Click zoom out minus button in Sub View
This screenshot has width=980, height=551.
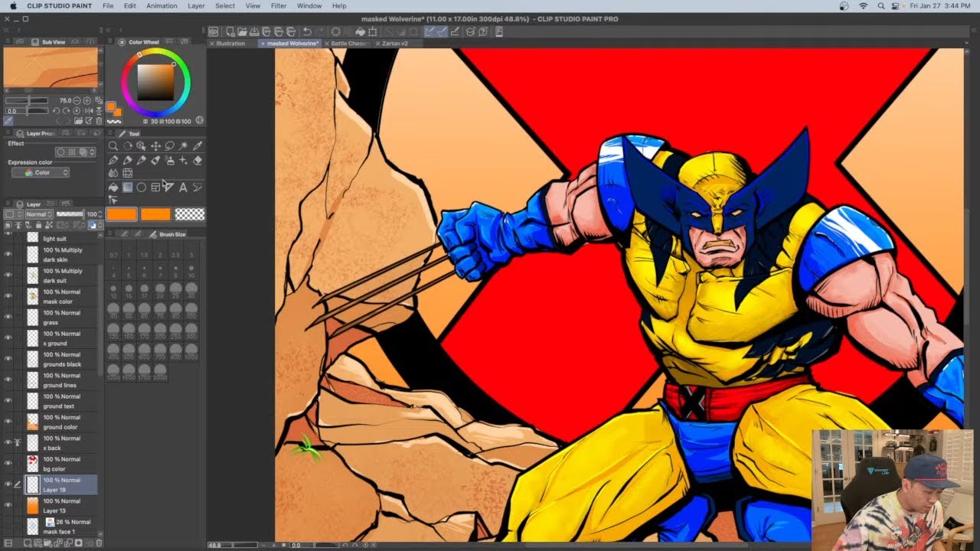[77, 100]
